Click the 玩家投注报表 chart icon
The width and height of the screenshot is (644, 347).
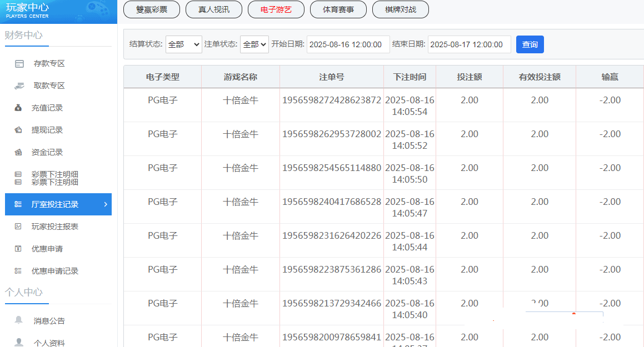(x=18, y=227)
